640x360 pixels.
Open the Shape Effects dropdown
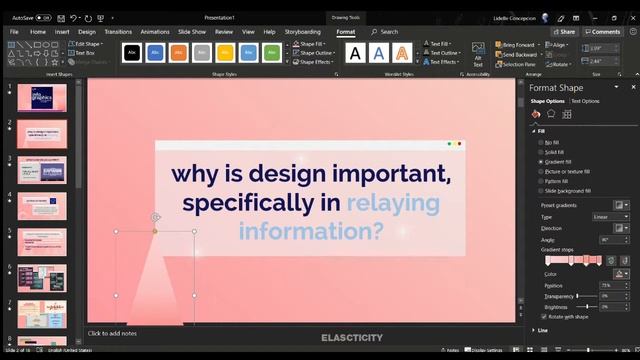(313, 62)
